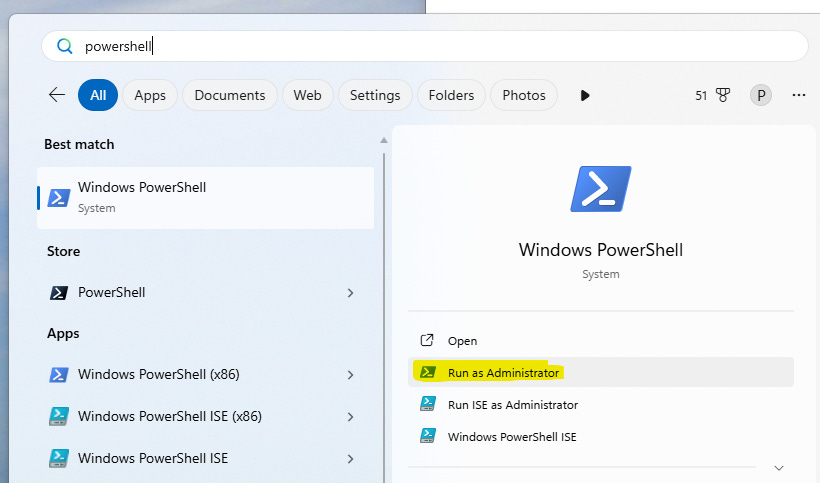820x483 pixels.
Task: Switch to the Web filter tab
Action: click(308, 95)
